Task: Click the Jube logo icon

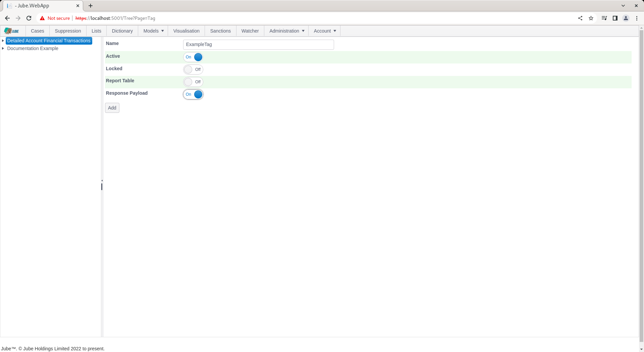Action: tap(11, 31)
